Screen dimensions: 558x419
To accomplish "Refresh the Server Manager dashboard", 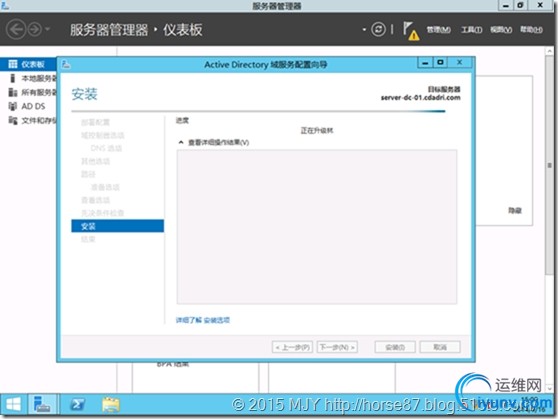I will [378, 29].
